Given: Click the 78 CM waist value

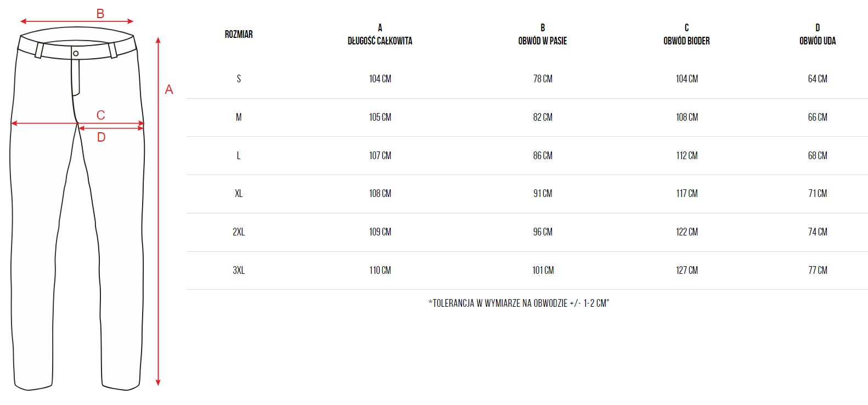Looking at the screenshot, I should [543, 78].
